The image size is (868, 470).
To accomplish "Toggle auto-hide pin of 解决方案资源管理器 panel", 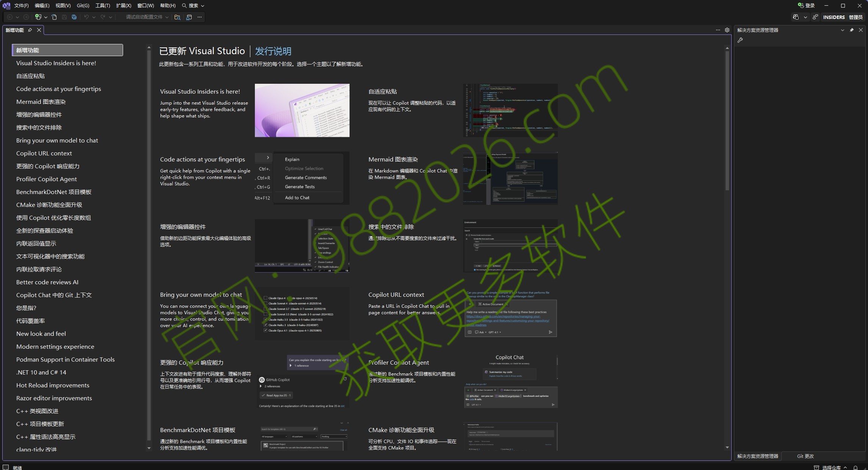I will 851,30.
